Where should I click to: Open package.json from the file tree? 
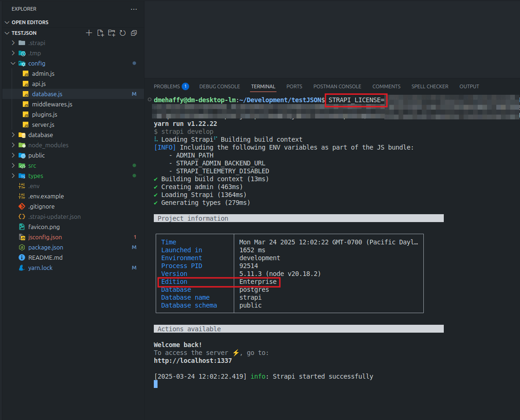coord(46,247)
